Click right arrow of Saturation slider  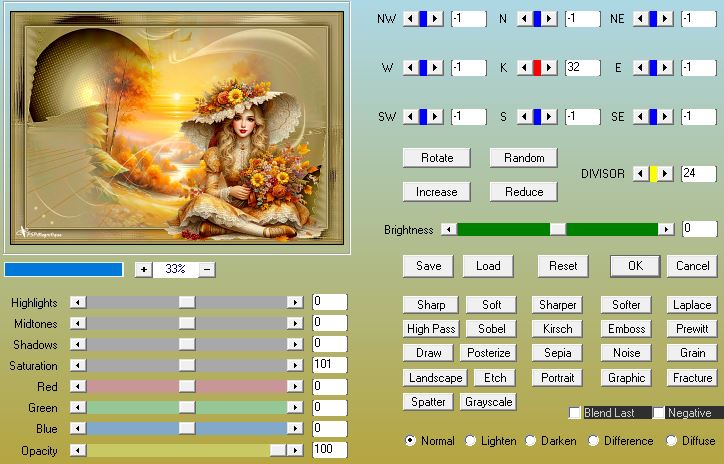click(x=294, y=366)
